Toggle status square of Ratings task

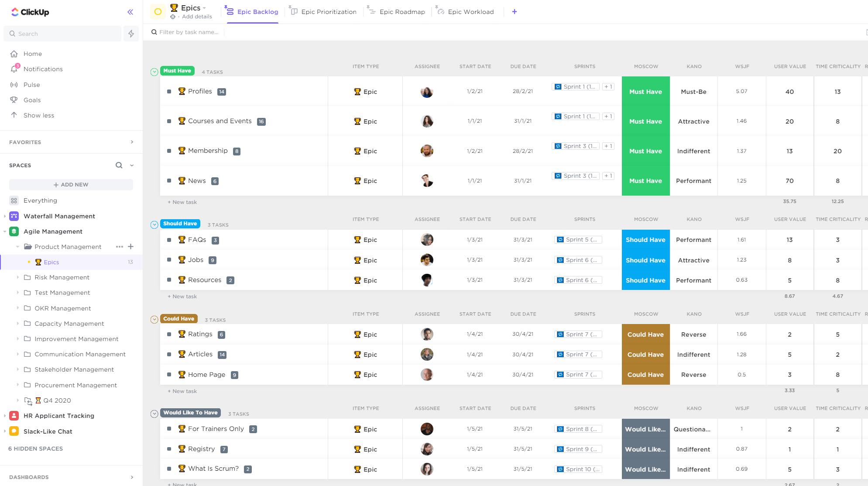169,334
